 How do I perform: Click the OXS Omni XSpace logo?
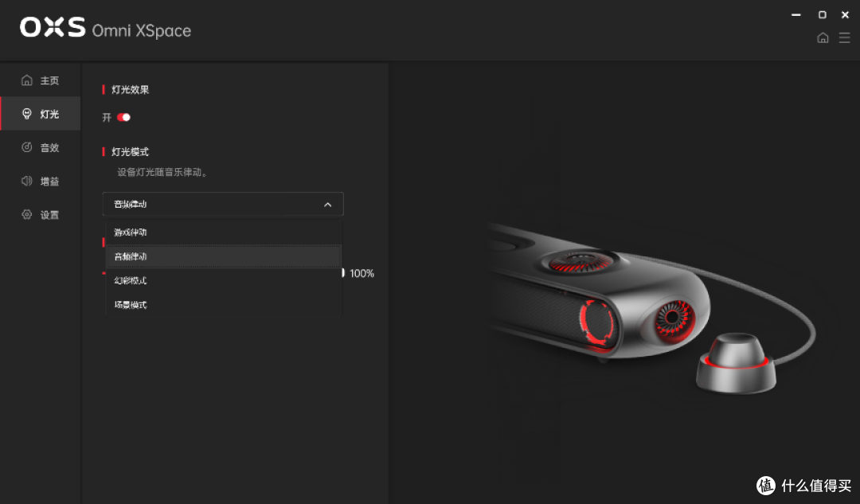tap(105, 27)
